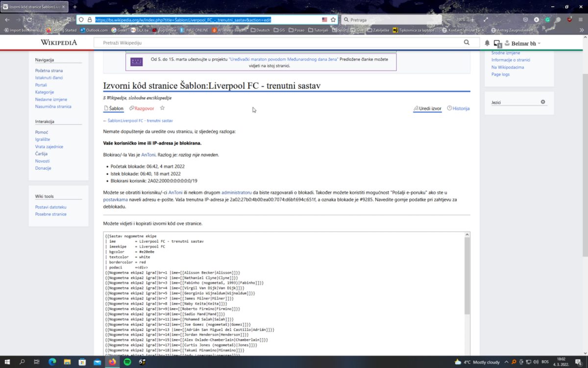
Task: Click the browser reload button
Action: pos(29,20)
